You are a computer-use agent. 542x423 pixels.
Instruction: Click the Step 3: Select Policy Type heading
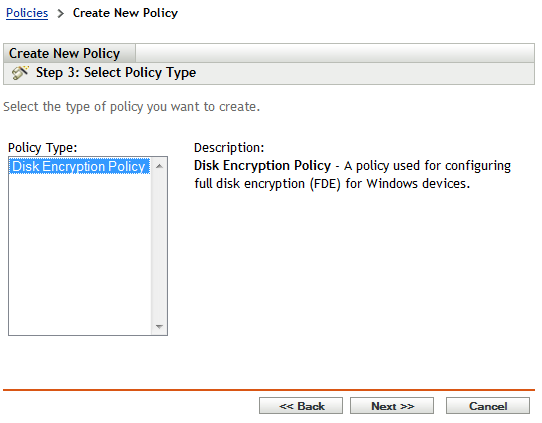point(116,73)
